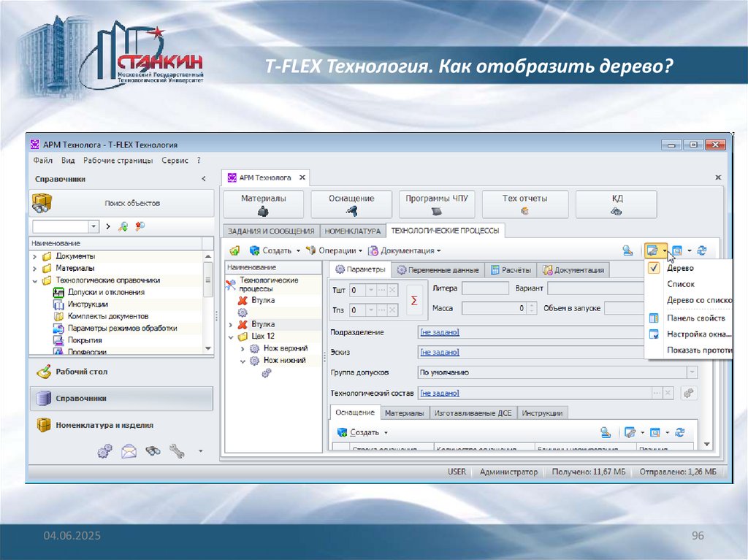748x560 pixels.
Task: Click the folder-up icon in toolbar
Action: [234, 250]
